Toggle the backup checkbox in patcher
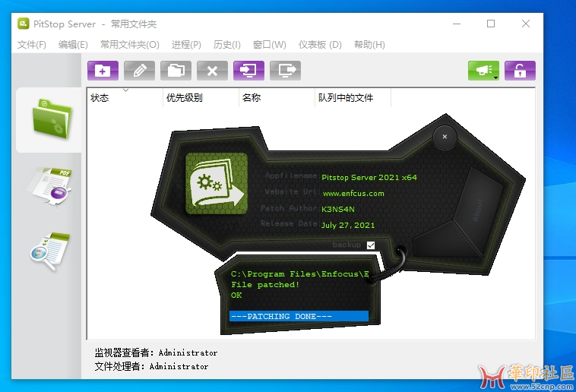 tap(371, 245)
